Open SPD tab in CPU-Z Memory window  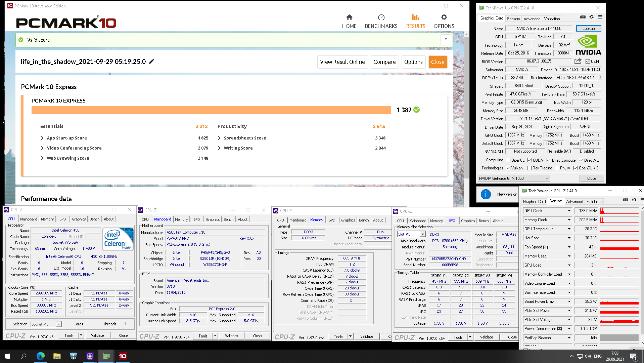[x=332, y=220]
